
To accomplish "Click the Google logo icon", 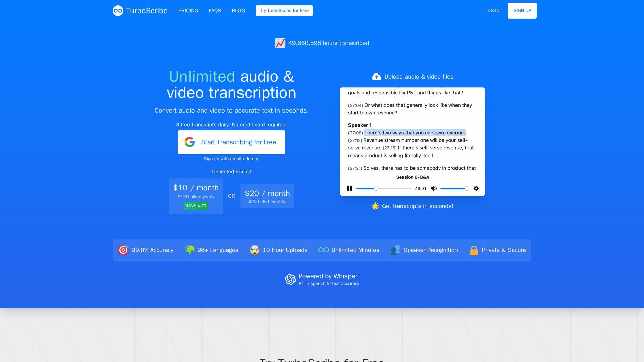I will pos(190,142).
